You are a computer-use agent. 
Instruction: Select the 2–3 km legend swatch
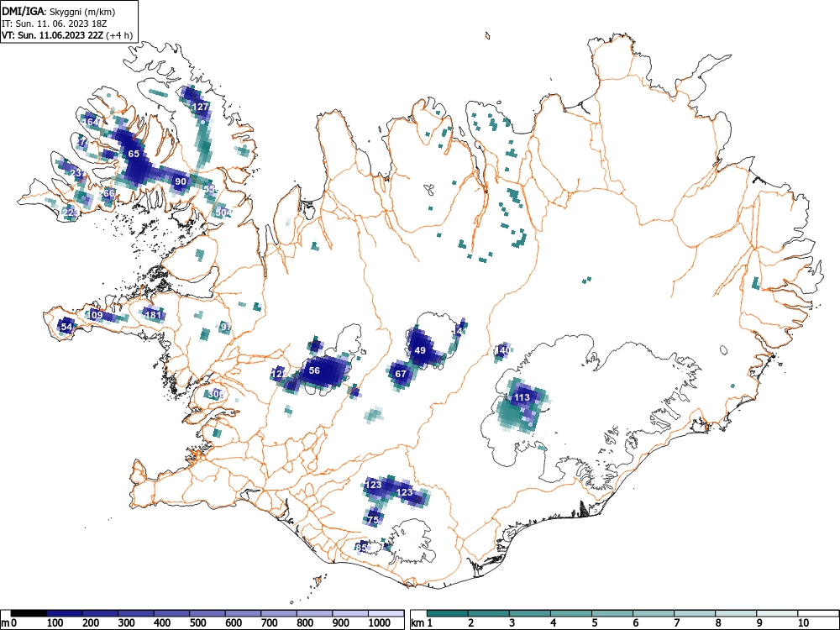[489, 613]
